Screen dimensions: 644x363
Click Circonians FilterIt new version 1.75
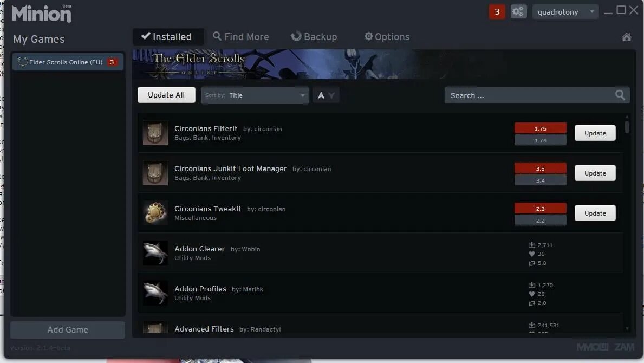pos(540,128)
